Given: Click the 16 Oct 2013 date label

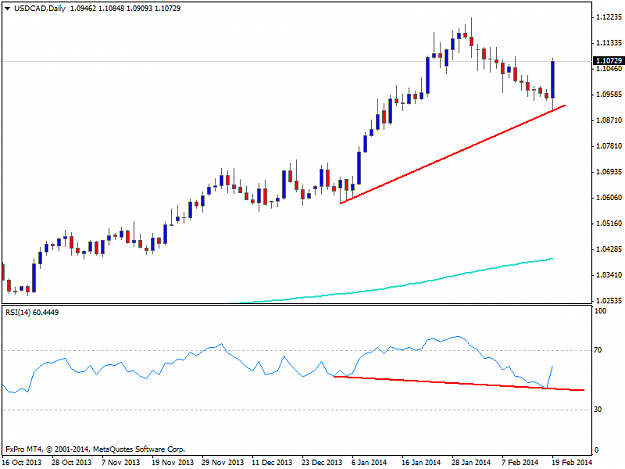Looking at the screenshot, I should 22,463.
